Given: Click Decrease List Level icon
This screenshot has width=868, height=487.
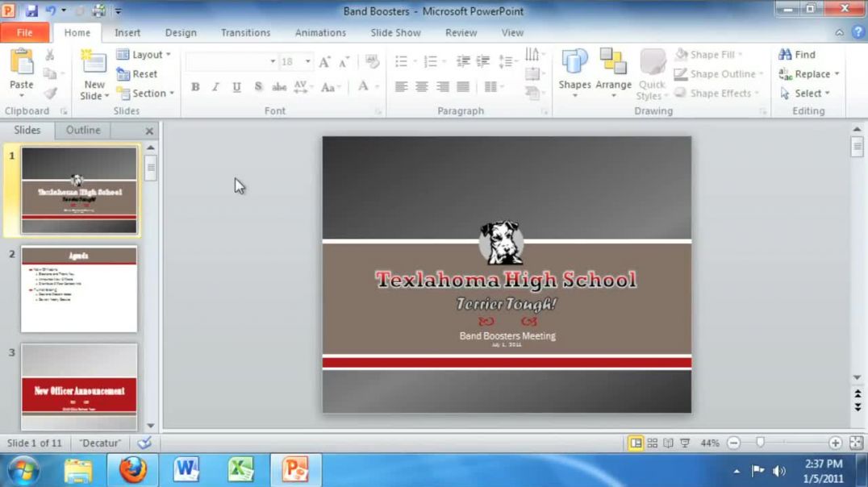Looking at the screenshot, I should [463, 61].
